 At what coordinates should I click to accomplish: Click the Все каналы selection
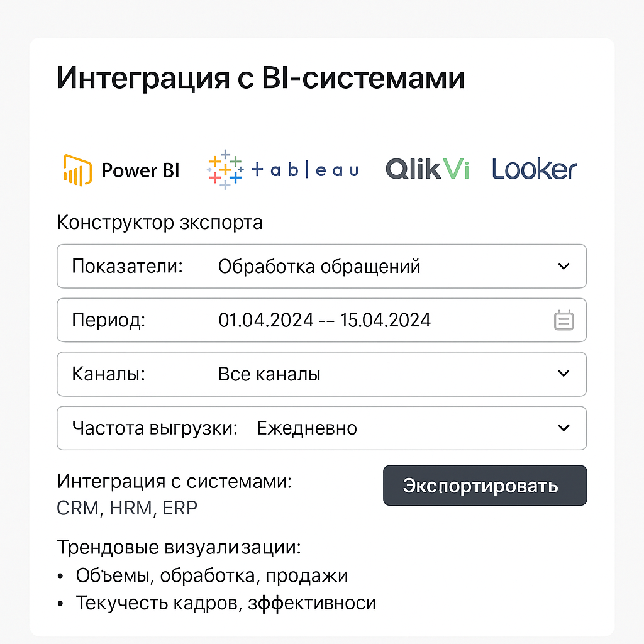coord(269,374)
